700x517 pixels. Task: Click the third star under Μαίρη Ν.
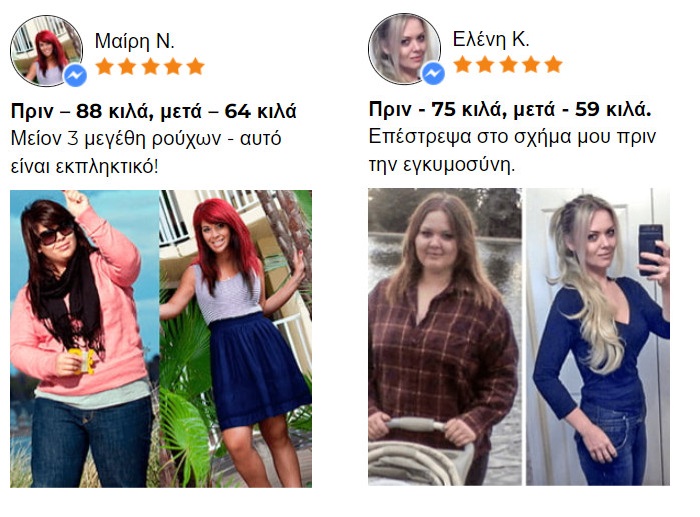tap(150, 66)
